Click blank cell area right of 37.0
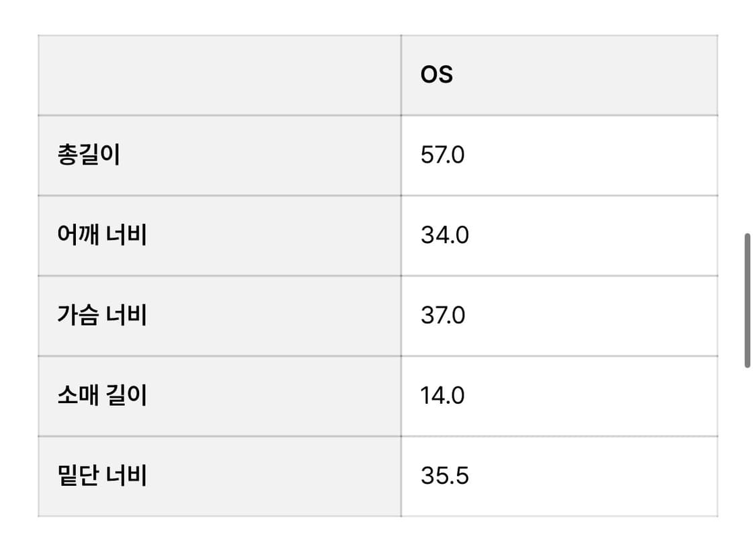Viewport: 756px width, 551px height. [591, 316]
